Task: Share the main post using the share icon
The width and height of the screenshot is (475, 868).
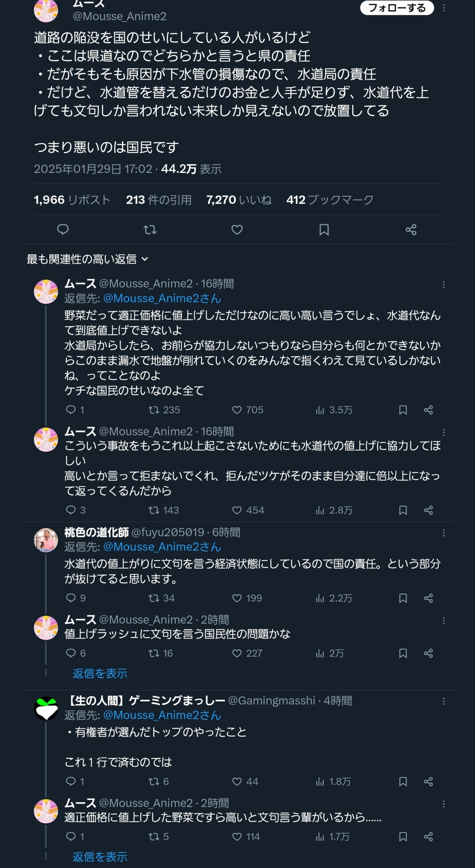Action: [411, 230]
